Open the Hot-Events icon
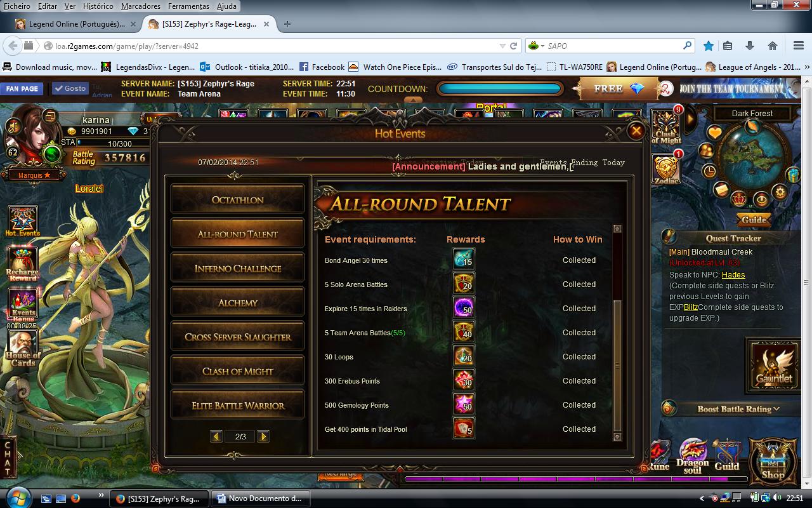 tap(22, 220)
